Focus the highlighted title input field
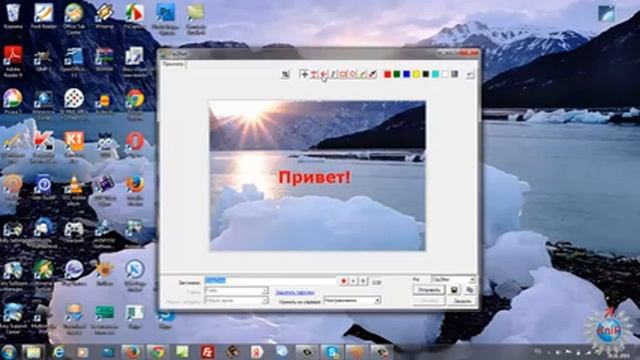The image size is (640, 360). [270, 281]
